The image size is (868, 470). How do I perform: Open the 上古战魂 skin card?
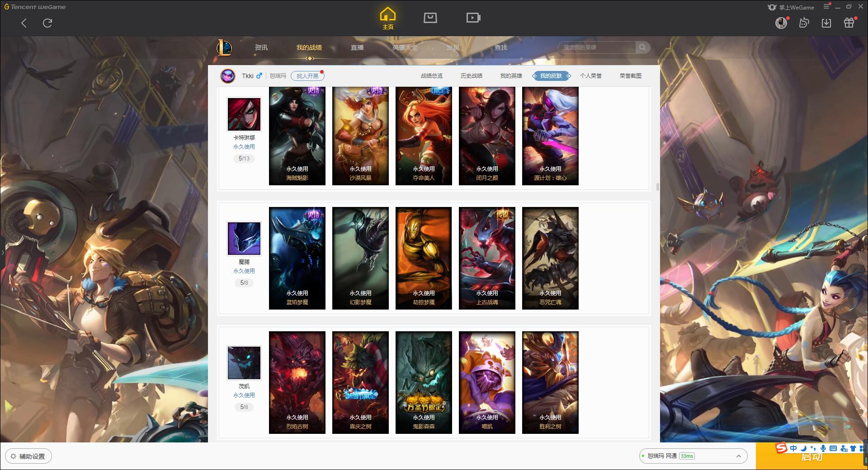(x=487, y=258)
